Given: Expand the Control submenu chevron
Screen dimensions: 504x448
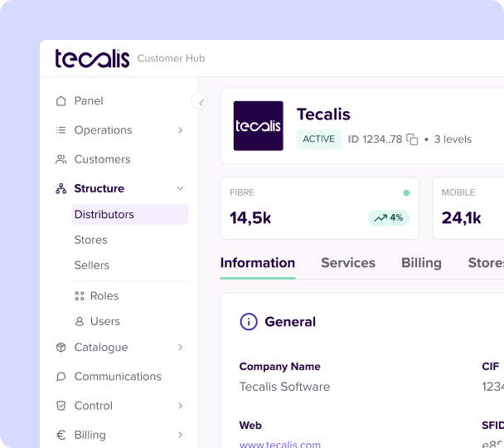Looking at the screenshot, I should pos(181,406).
